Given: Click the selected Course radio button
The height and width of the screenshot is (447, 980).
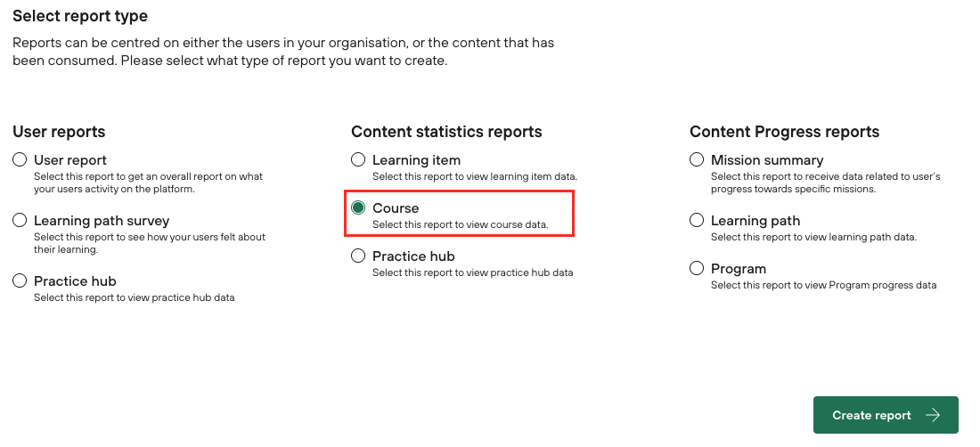Looking at the screenshot, I should click(x=358, y=208).
